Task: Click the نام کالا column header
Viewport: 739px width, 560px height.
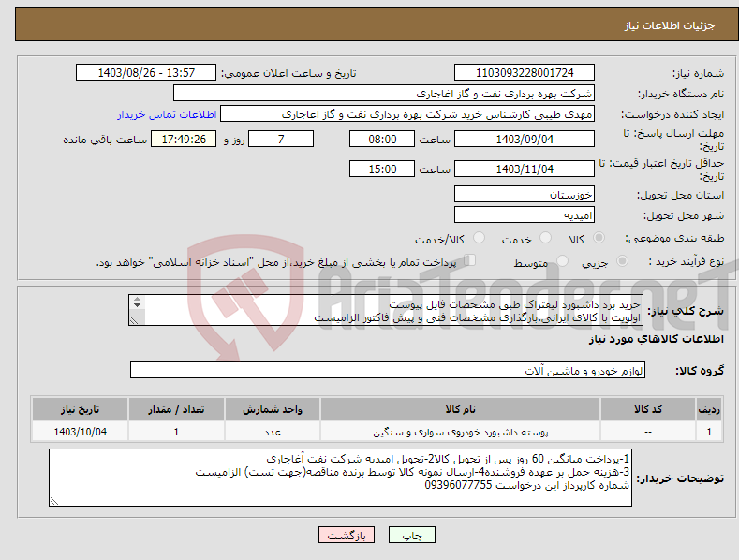Action: [460, 409]
